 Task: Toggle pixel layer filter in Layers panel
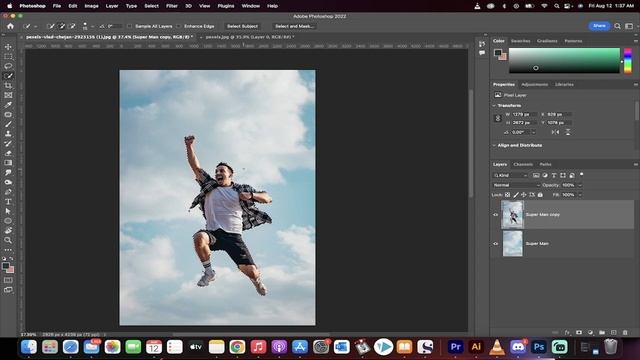(536, 176)
